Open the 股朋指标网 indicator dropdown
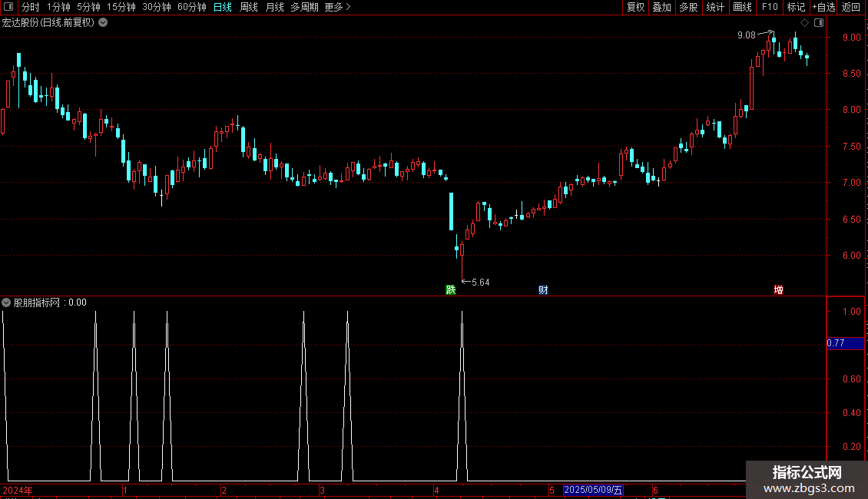 click(x=6, y=302)
